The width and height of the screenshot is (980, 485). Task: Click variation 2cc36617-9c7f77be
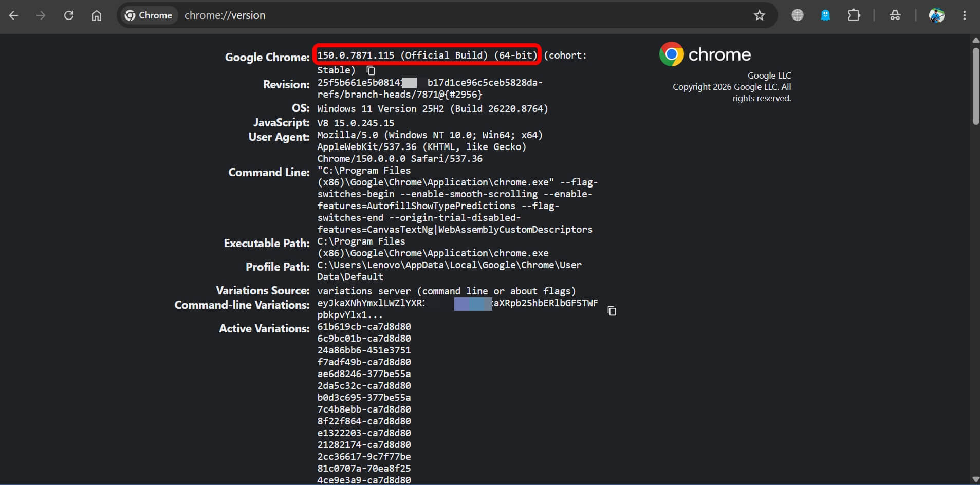click(x=364, y=456)
